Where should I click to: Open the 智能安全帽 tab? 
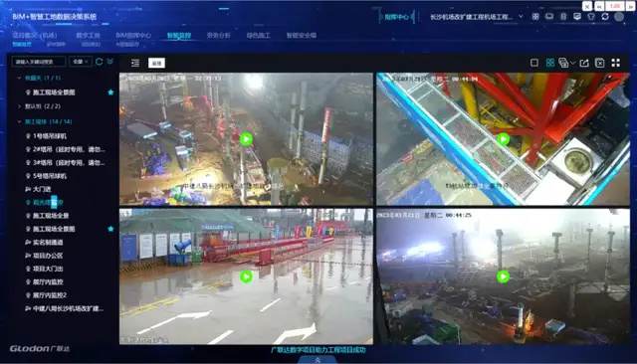coord(302,35)
